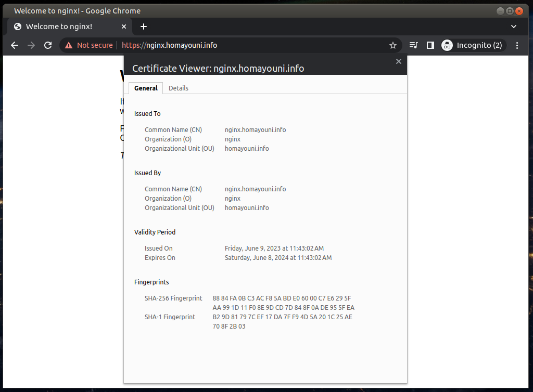Click Issued To Common Name value nginx.homayouni.info
The width and height of the screenshot is (533, 392).
click(x=255, y=129)
